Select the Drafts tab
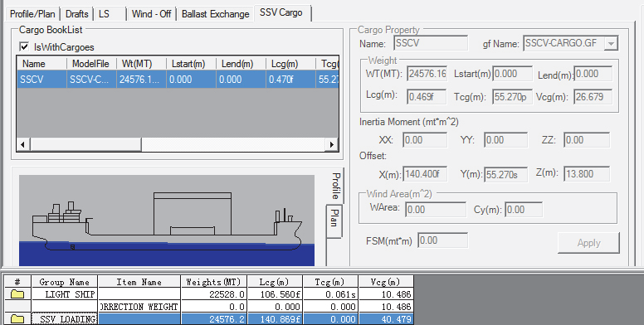 [77, 14]
